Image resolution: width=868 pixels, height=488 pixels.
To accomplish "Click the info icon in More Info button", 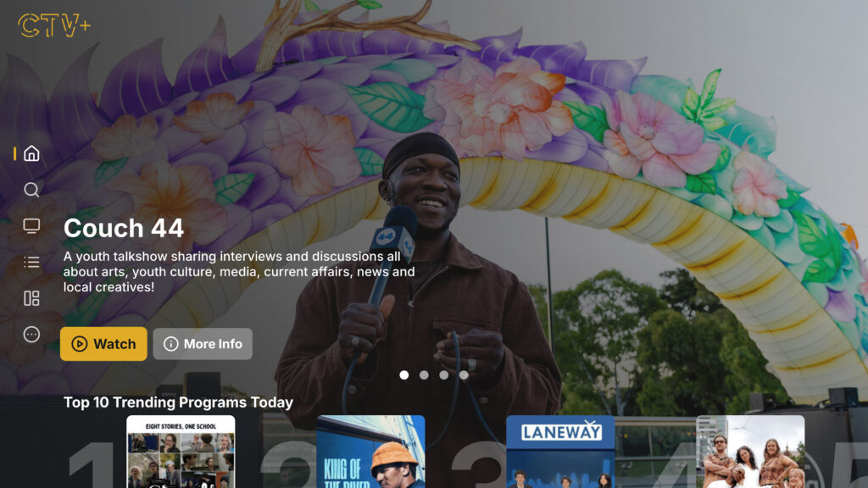I will point(170,344).
